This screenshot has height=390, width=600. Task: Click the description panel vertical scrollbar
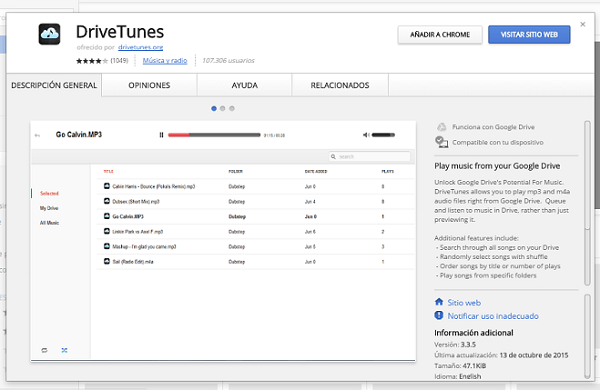click(587, 203)
